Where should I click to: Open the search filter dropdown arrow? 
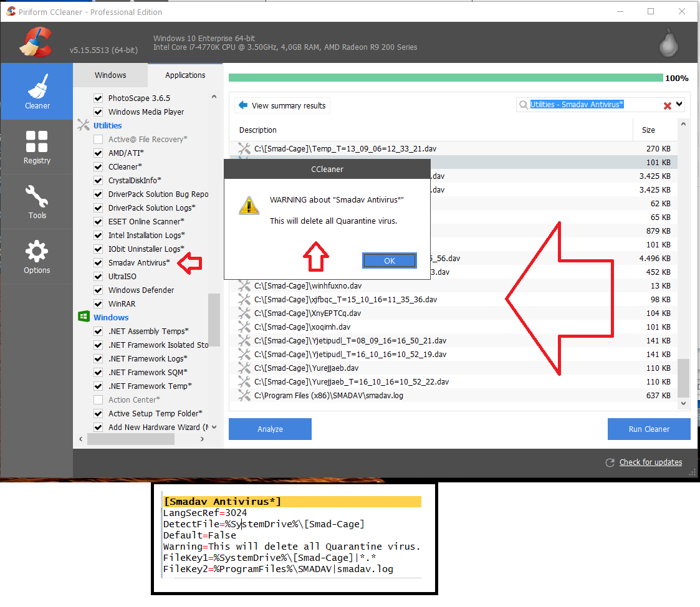click(x=679, y=105)
